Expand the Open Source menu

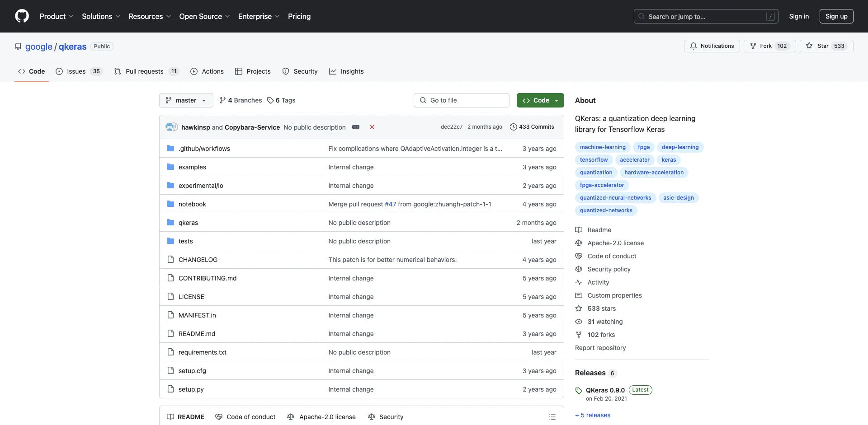(x=204, y=16)
